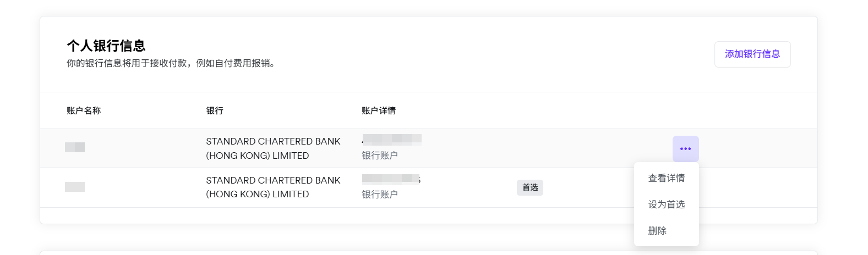Click the three-dot more options button
Screen dimensions: 868x255
click(x=685, y=149)
